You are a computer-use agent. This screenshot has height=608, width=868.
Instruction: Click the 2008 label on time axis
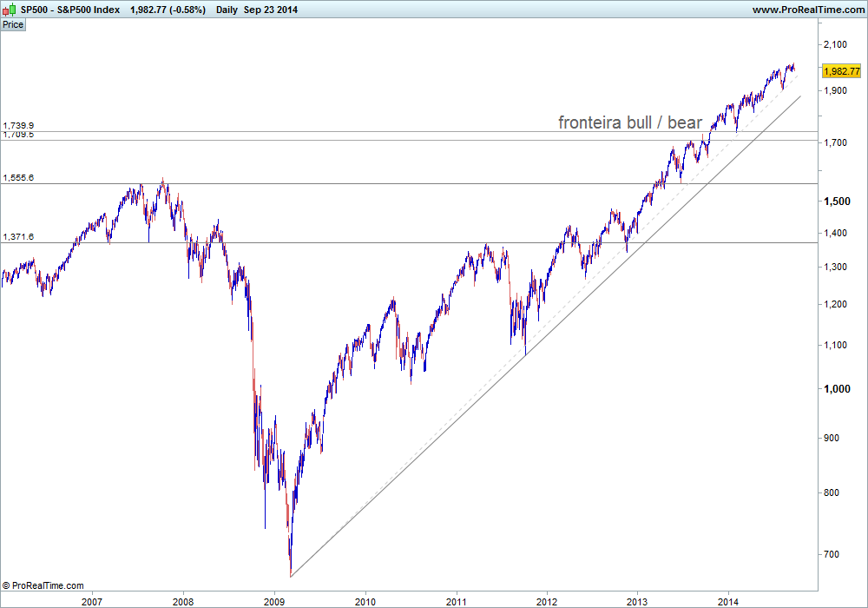[183, 602]
